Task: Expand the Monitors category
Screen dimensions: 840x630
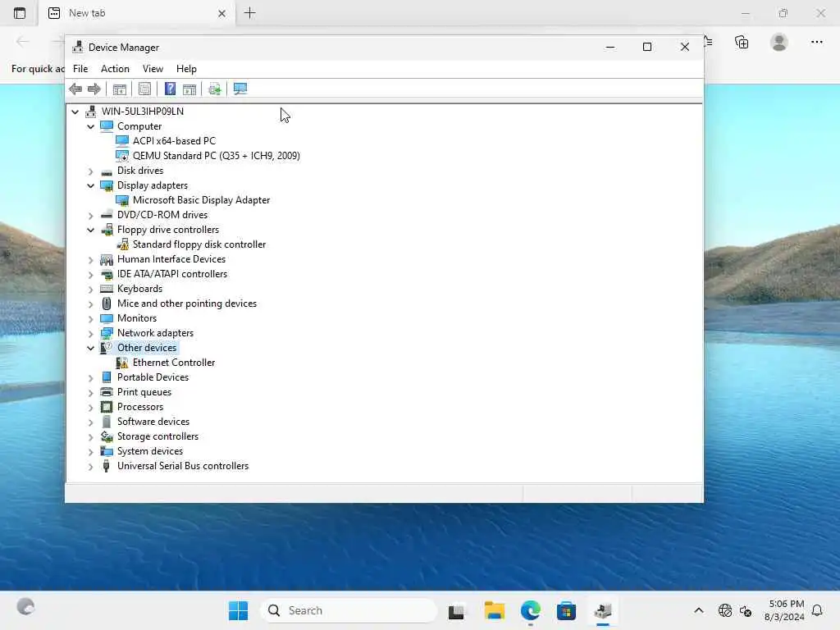Action: 90,319
